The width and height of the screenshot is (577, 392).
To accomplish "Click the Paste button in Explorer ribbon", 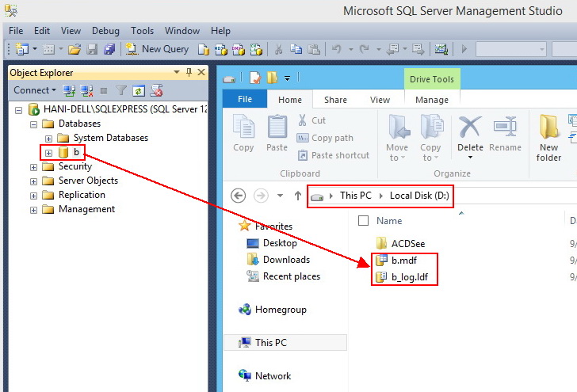I will [x=277, y=133].
